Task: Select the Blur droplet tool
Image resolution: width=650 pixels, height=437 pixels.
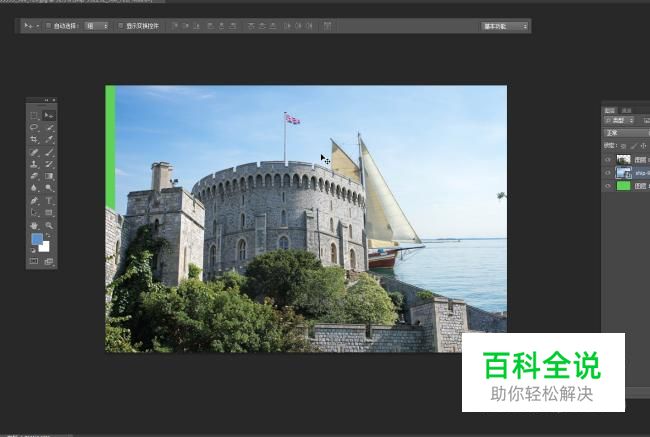Action: coord(34,188)
